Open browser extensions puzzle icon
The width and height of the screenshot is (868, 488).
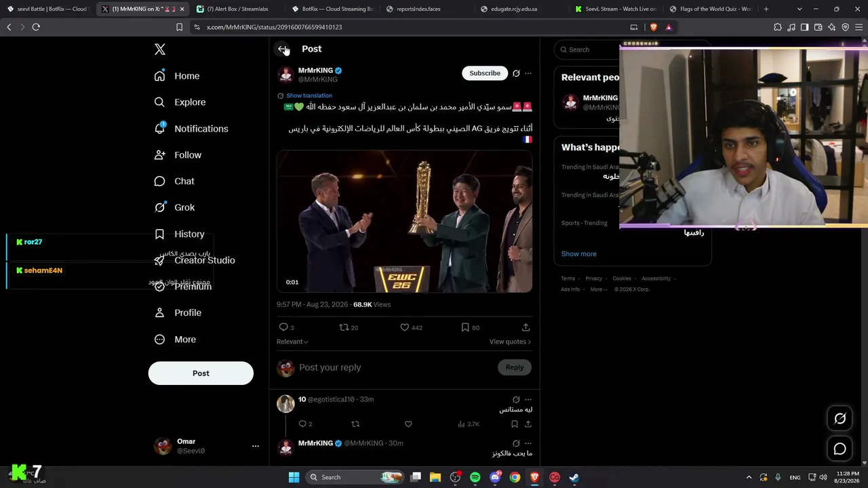click(x=778, y=27)
